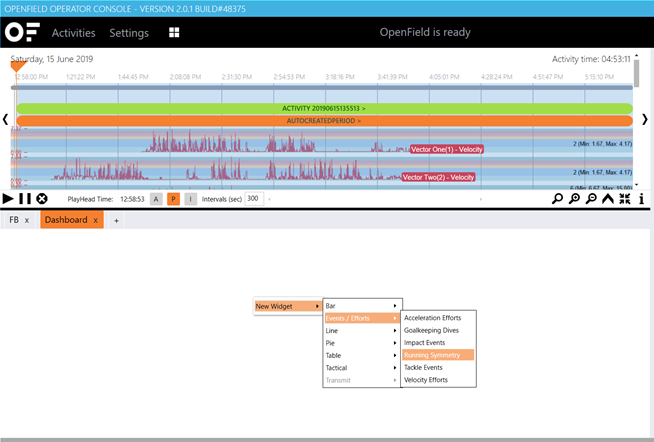Zoom in on the timeline

574,198
